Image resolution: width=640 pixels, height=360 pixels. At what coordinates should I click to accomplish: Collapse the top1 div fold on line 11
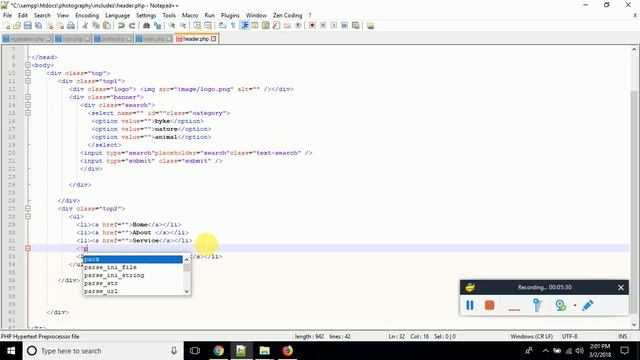(28, 81)
